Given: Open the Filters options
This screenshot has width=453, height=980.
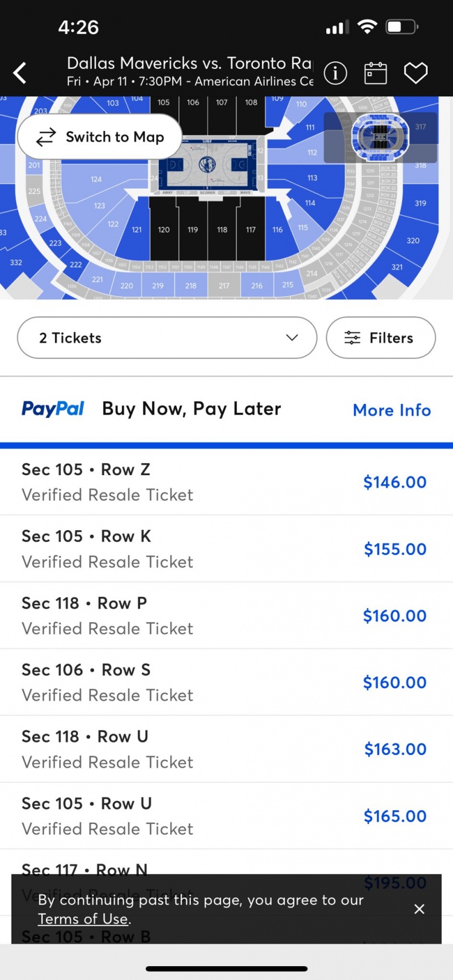Looking at the screenshot, I should [x=381, y=338].
